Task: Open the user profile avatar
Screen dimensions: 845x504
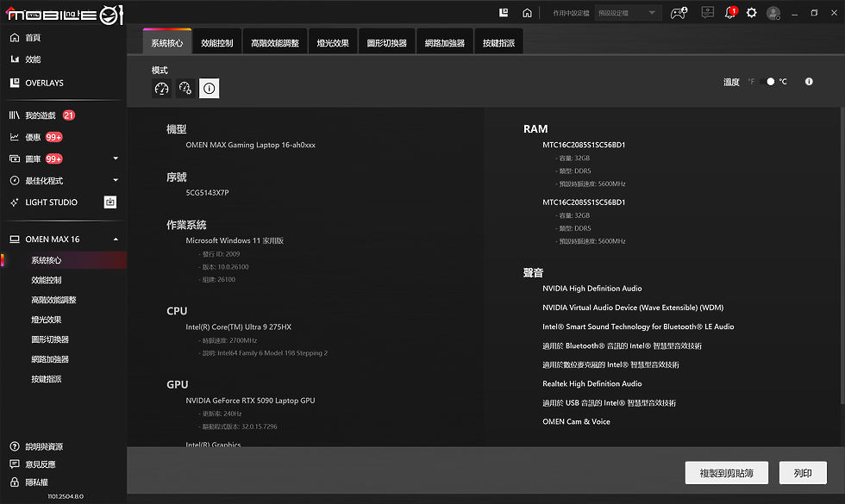Action: point(773,13)
